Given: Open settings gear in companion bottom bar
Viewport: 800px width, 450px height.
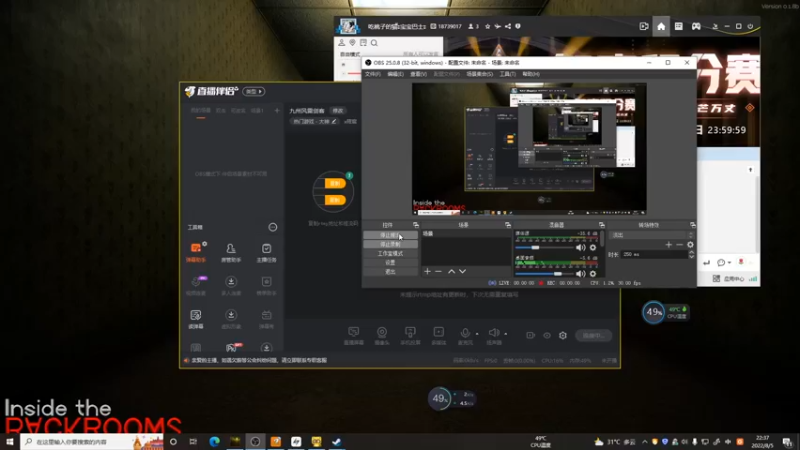Looking at the screenshot, I should 563,336.
